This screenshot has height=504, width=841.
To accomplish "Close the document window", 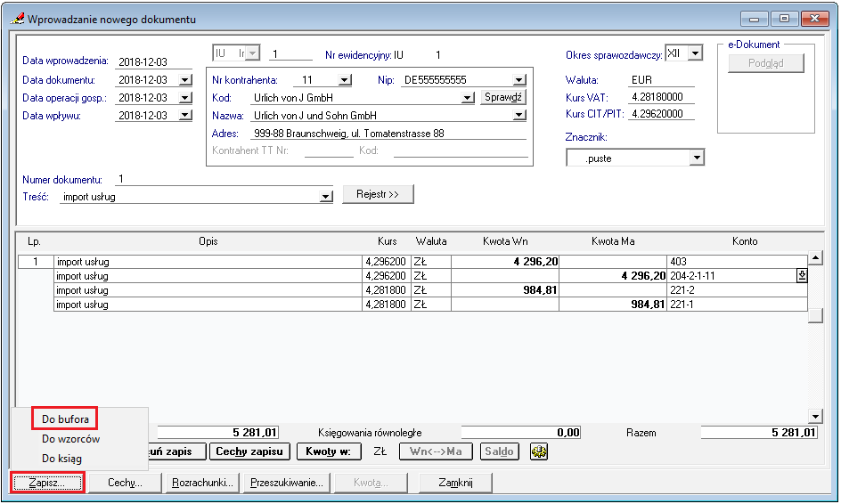I will point(814,18).
